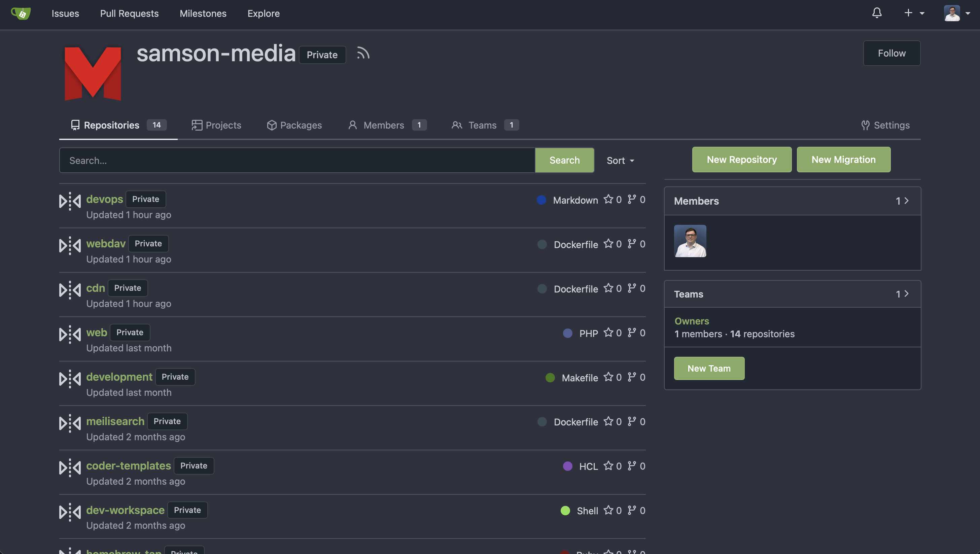Click the coder-templates repository avatar icon

click(x=70, y=468)
